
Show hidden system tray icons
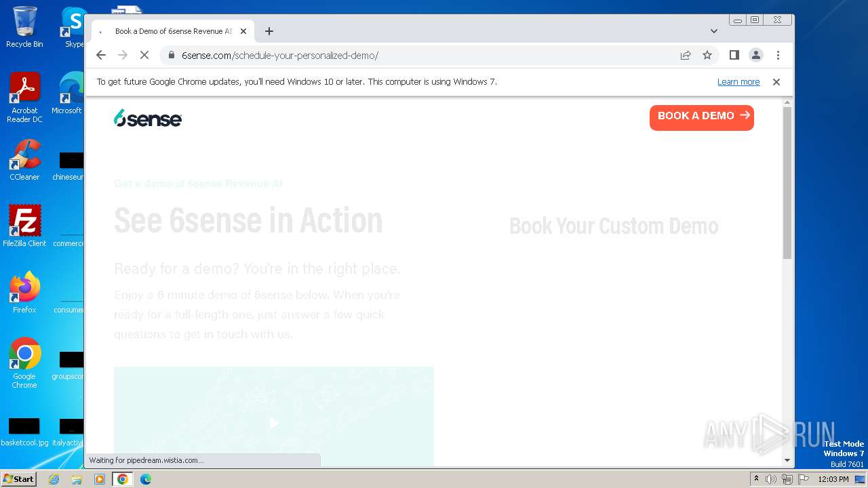756,479
